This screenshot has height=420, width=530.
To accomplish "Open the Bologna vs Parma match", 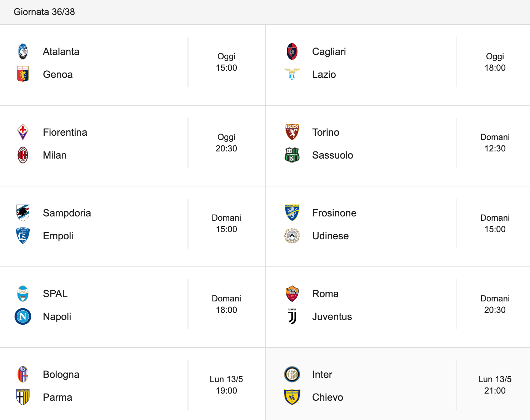I will 132,385.
